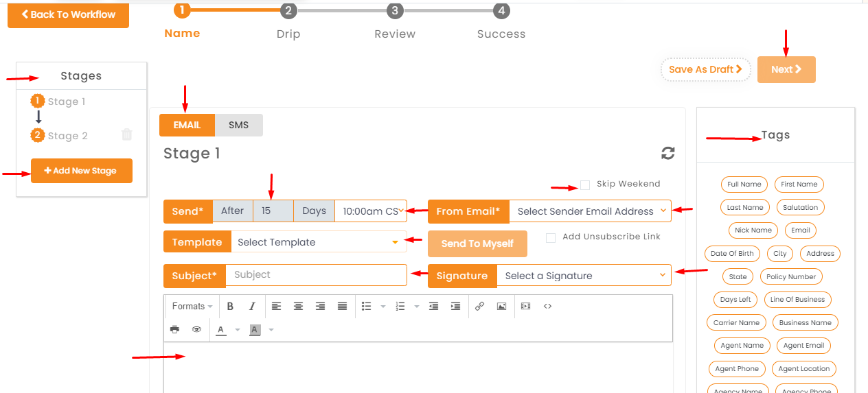Screen dimensions: 868x393
Task: Open Select Sender Email Address dropdown
Action: (x=590, y=211)
